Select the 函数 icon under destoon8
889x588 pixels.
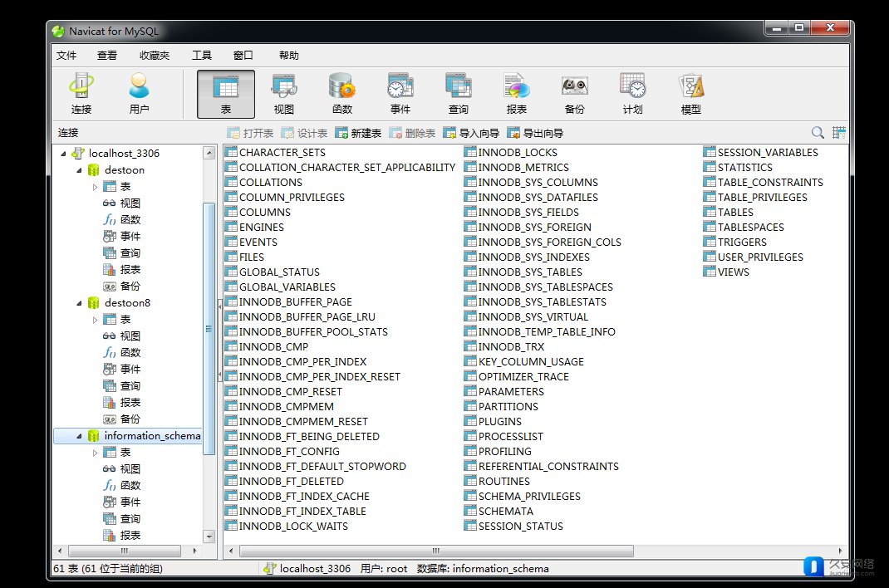click(x=110, y=353)
